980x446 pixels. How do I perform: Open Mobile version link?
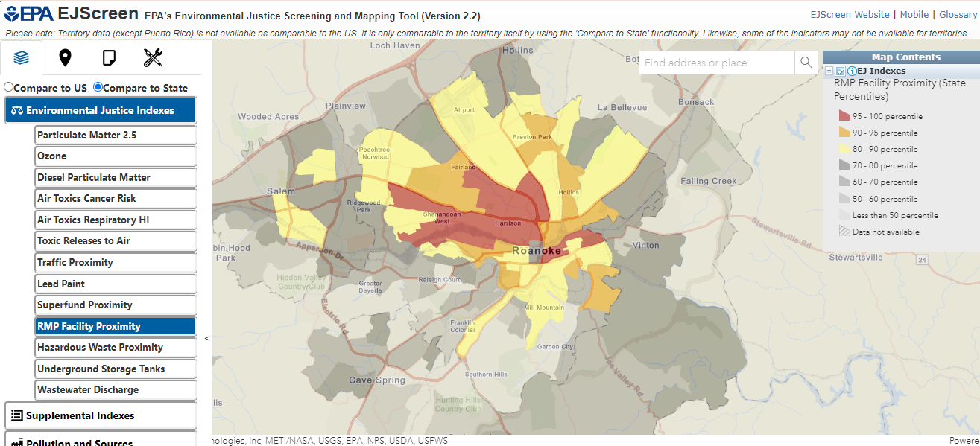914,15
